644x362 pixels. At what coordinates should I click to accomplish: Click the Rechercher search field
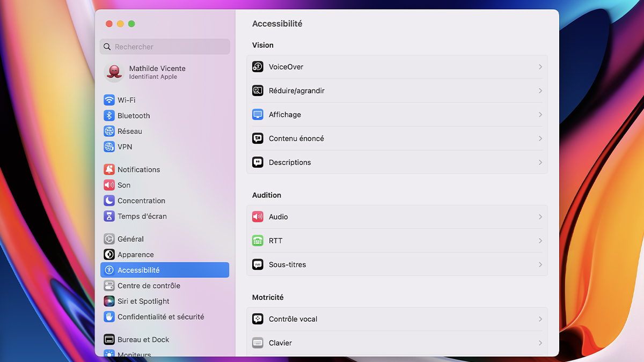point(165,47)
